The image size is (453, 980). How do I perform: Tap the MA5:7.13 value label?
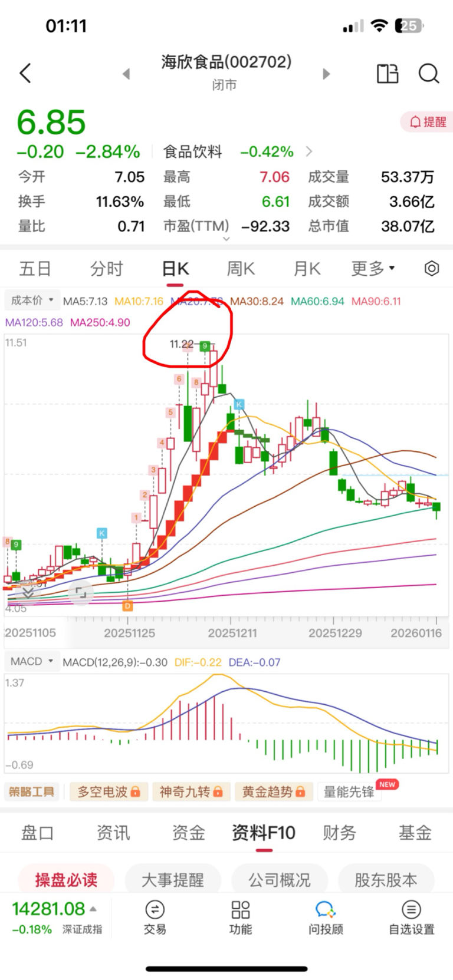pos(86,301)
